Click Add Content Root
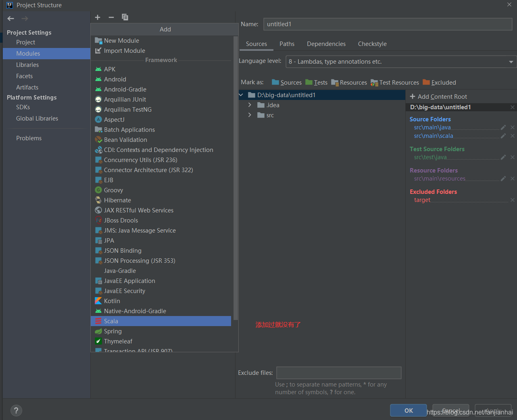 coord(438,97)
